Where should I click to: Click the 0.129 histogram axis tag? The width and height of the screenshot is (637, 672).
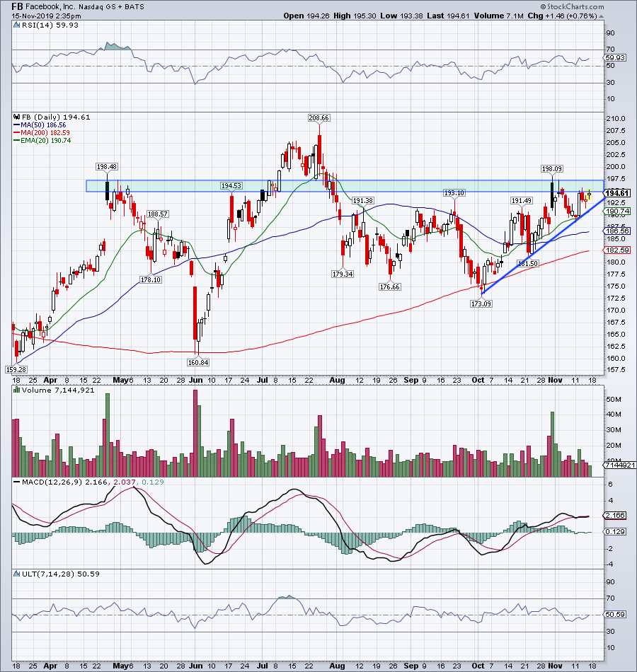tap(616, 532)
